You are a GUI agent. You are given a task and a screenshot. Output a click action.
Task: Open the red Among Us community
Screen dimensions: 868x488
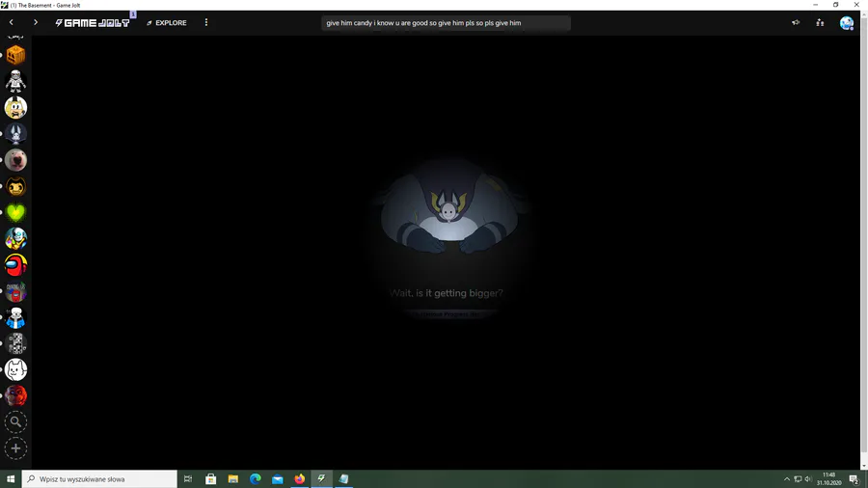click(x=15, y=265)
